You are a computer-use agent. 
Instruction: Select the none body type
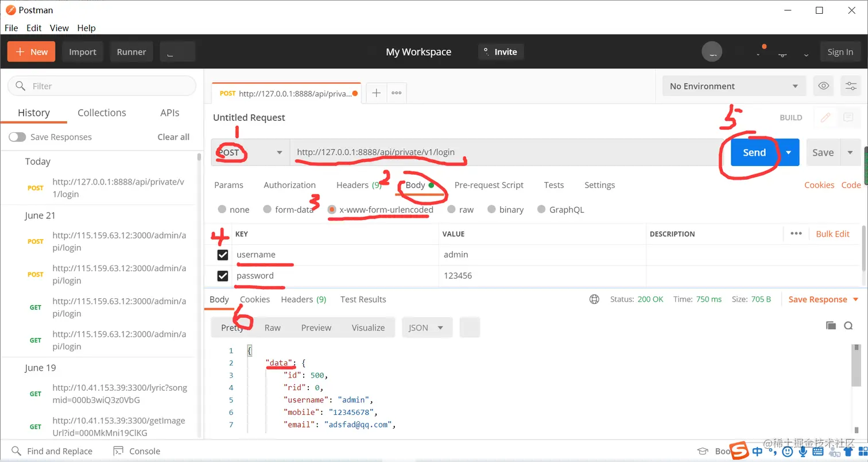point(222,210)
